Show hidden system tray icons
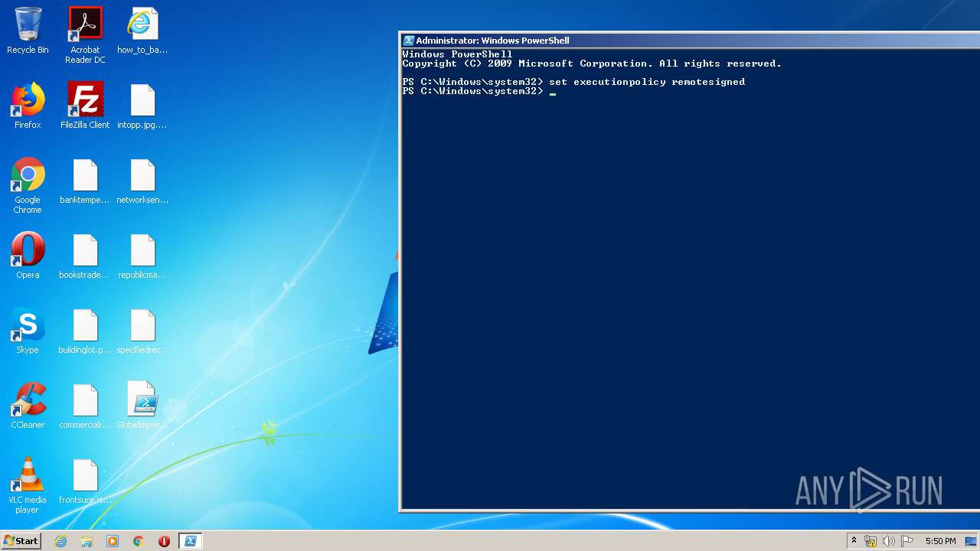 tap(854, 541)
